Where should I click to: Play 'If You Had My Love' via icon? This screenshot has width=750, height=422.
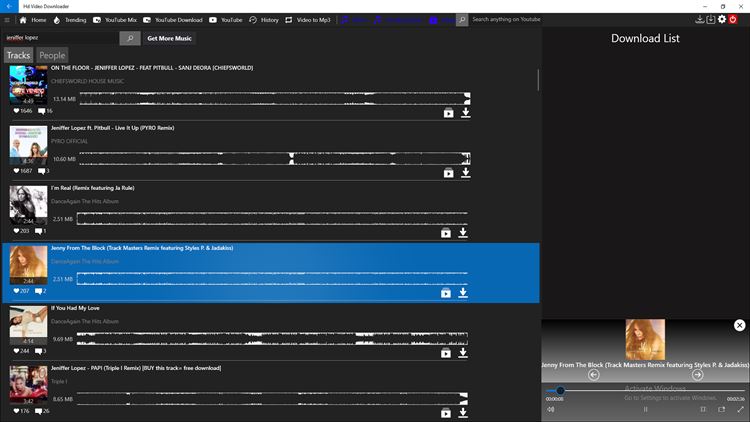(x=446, y=353)
